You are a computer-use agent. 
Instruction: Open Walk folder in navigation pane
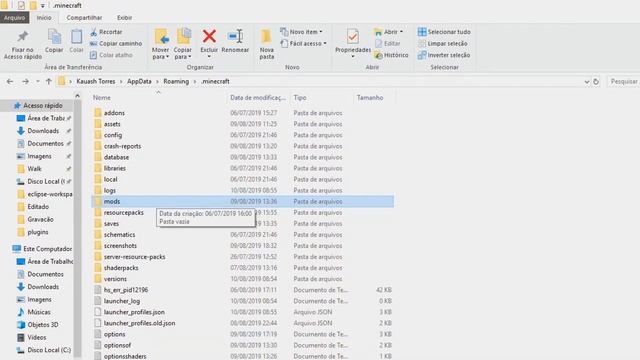pyautogui.click(x=35, y=169)
